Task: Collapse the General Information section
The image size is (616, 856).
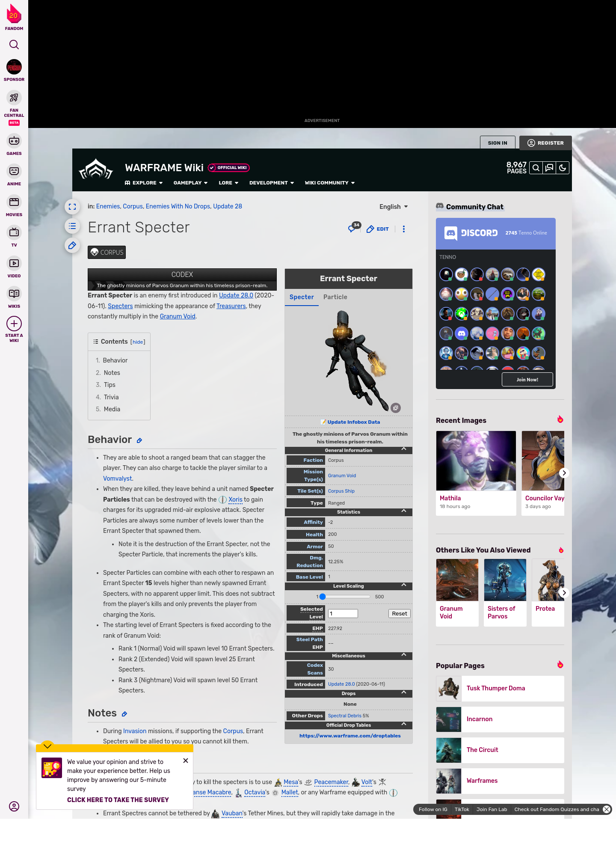Action: [x=404, y=449]
